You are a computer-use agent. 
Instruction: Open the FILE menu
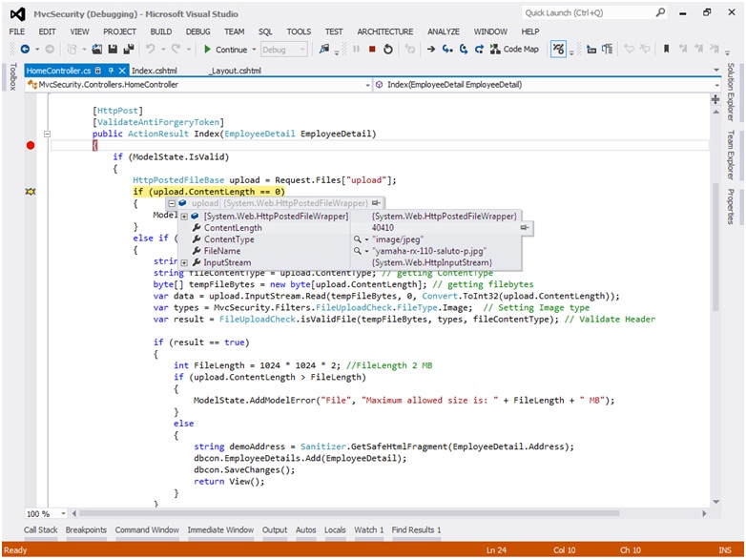tap(17, 31)
